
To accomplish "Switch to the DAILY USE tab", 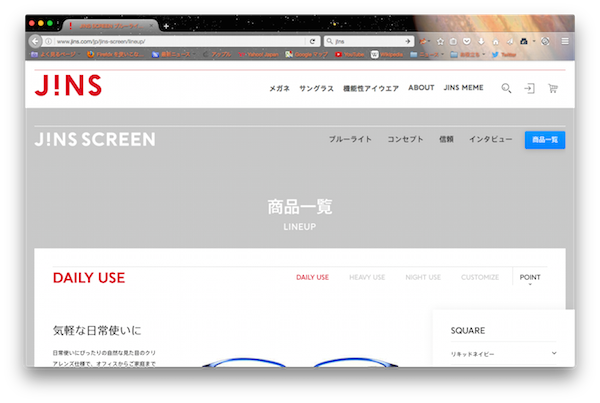I will [x=312, y=277].
